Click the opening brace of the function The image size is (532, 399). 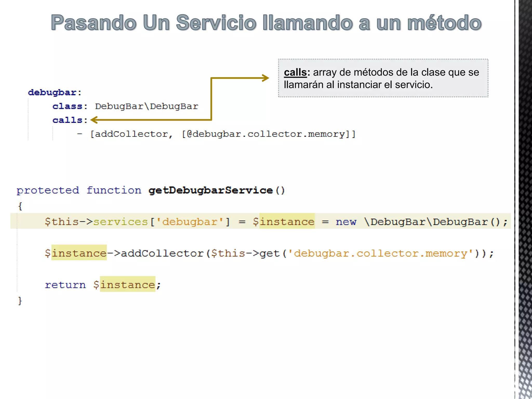tap(20, 206)
